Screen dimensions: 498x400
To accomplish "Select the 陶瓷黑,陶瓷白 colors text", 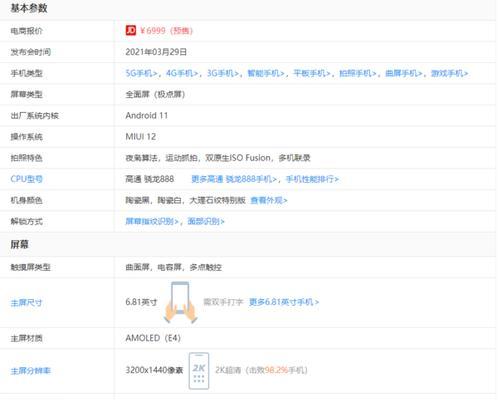I will click(x=186, y=200).
